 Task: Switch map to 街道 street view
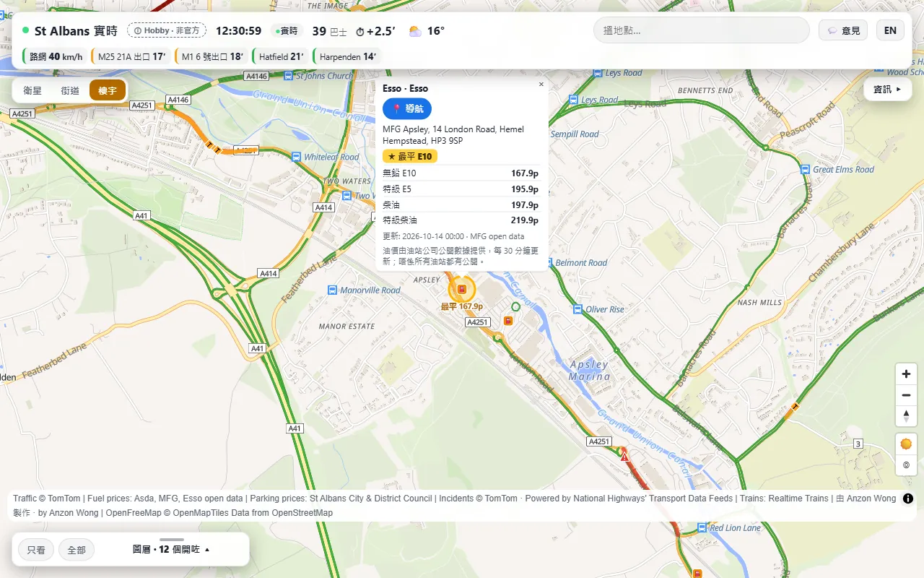(70, 90)
